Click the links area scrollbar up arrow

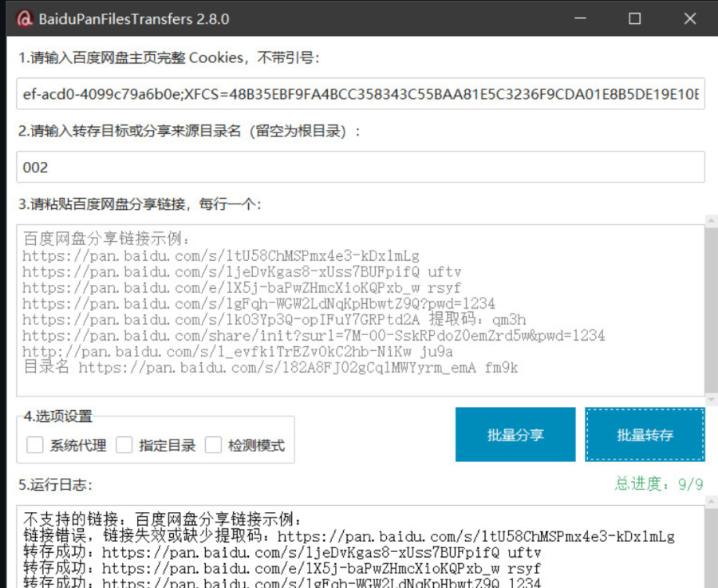tap(711, 222)
